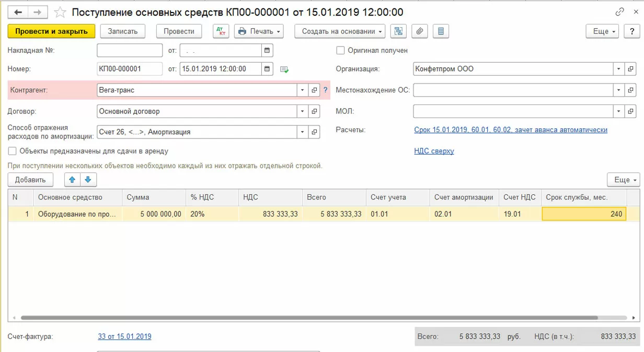This screenshot has height=352, width=644.
Task: Open calendar for Накладная date
Action: (x=267, y=51)
